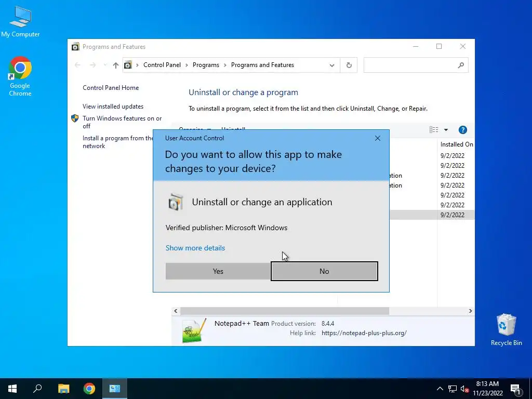Confirm the UAC prompt with Yes

pyautogui.click(x=218, y=271)
